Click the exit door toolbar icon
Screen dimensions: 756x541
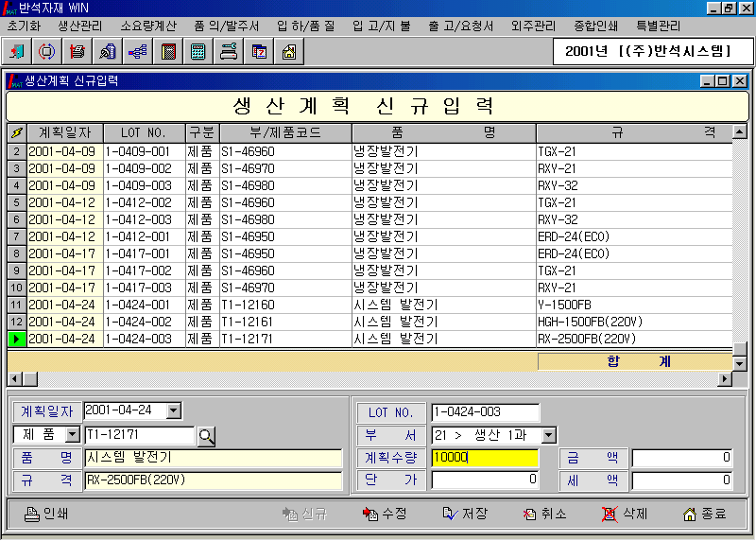tap(17, 52)
